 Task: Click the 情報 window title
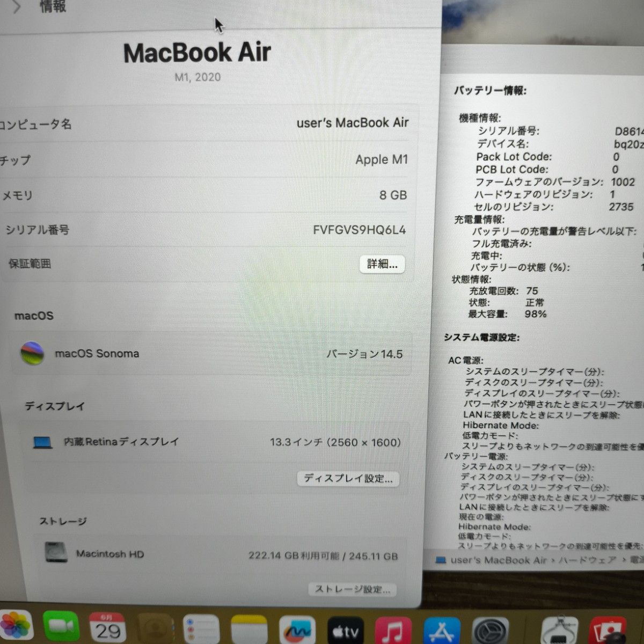click(53, 6)
